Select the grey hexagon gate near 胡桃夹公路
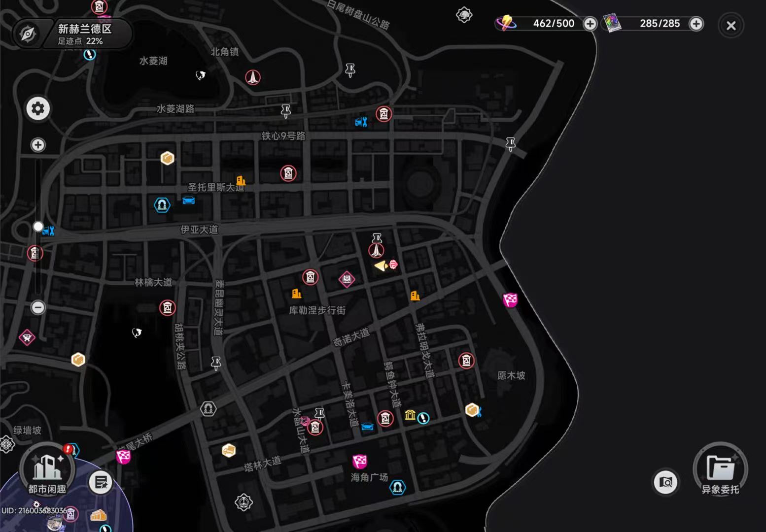Image resolution: width=766 pixels, height=532 pixels. 209,408
